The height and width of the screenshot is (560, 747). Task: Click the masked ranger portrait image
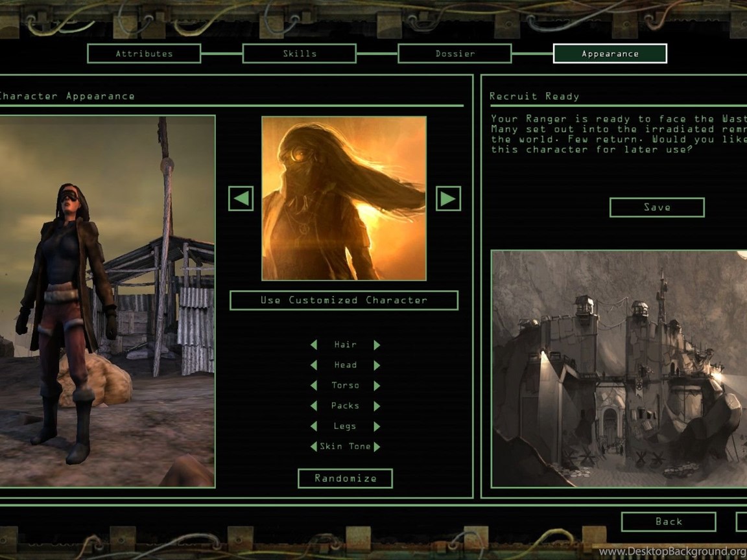344,198
